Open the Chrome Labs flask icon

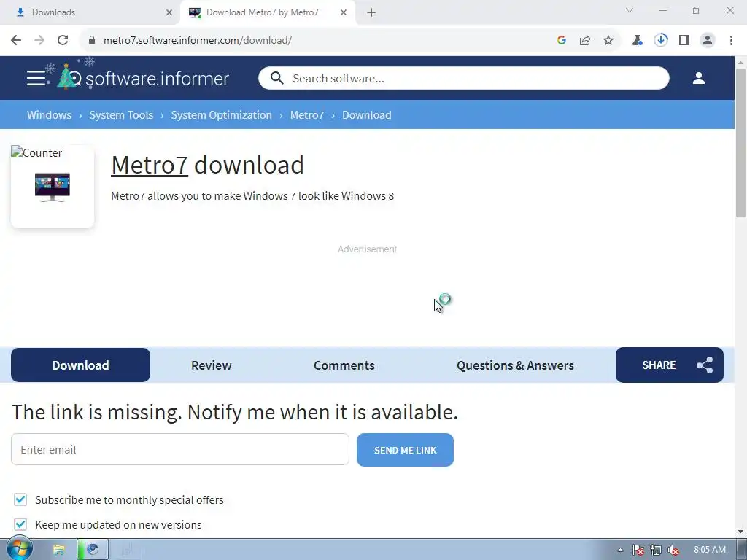[x=637, y=41]
